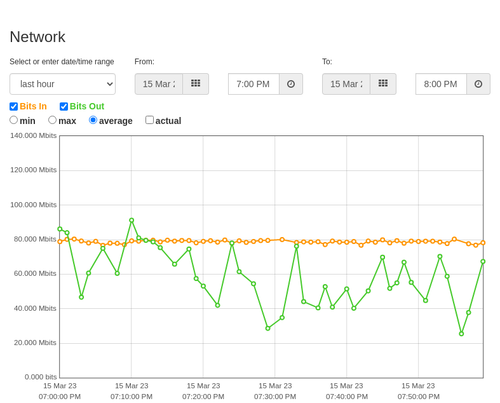Click the '07:50:00 PM' time axis label

pos(418,397)
